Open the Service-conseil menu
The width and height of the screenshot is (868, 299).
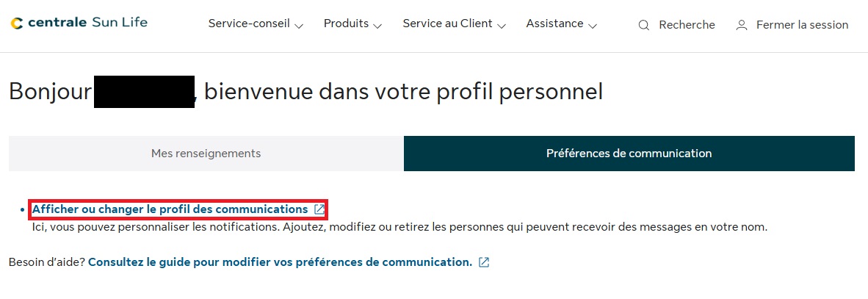[249, 24]
